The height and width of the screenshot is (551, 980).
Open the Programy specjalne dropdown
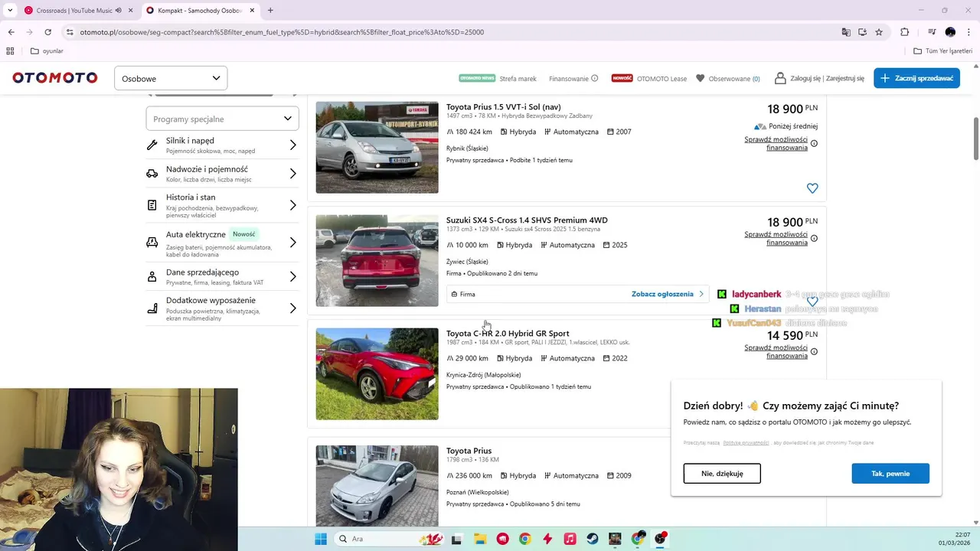[222, 119]
